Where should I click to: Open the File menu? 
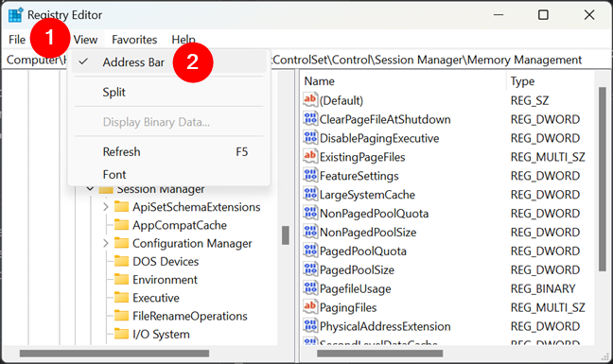tap(17, 40)
